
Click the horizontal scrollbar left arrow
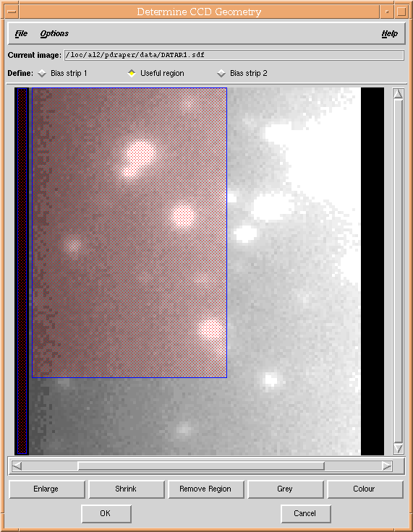point(17,466)
